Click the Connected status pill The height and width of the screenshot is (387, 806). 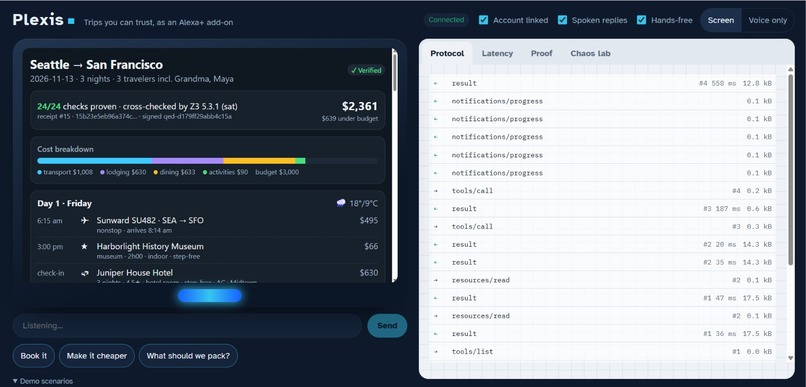tap(446, 20)
